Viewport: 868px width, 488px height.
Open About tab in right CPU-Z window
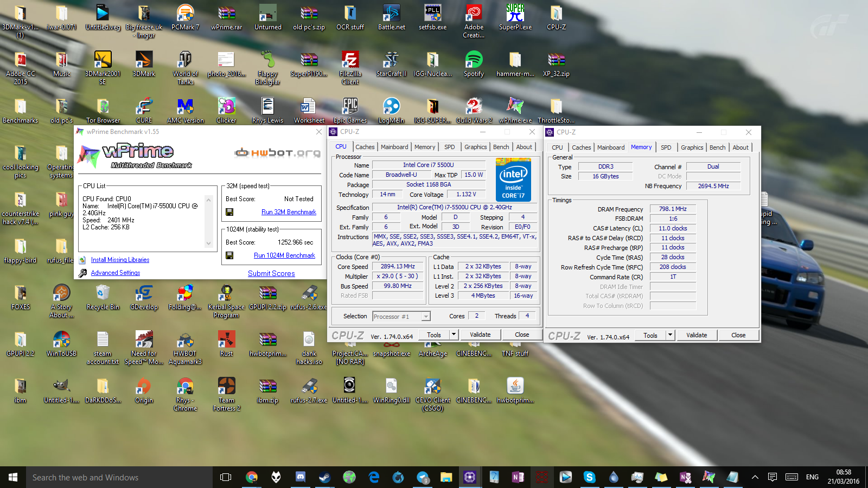point(741,147)
